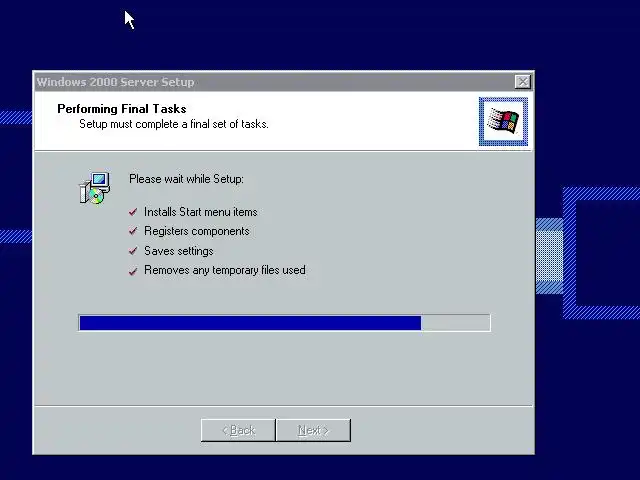Image resolution: width=640 pixels, height=480 pixels.
Task: Click 'Setup must complete a final set of tasks.'
Action: (x=174, y=124)
